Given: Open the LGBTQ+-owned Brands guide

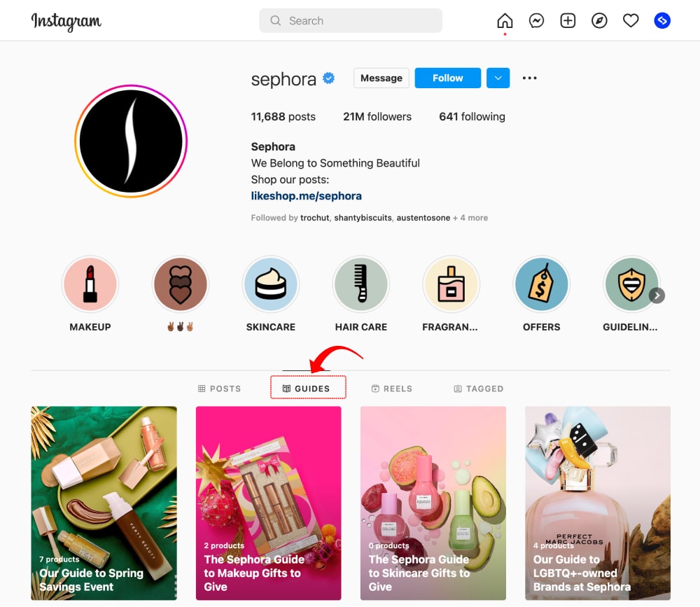Looking at the screenshot, I should [598, 503].
